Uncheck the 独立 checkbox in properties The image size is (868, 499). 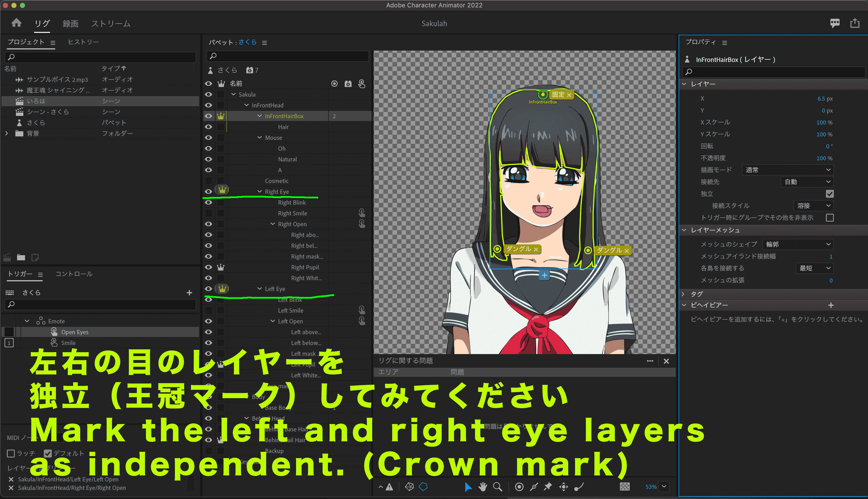829,194
